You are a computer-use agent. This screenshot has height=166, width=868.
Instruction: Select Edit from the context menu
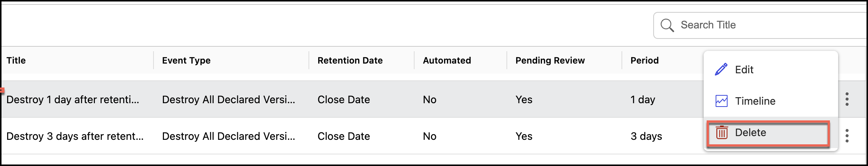pyautogui.click(x=744, y=70)
